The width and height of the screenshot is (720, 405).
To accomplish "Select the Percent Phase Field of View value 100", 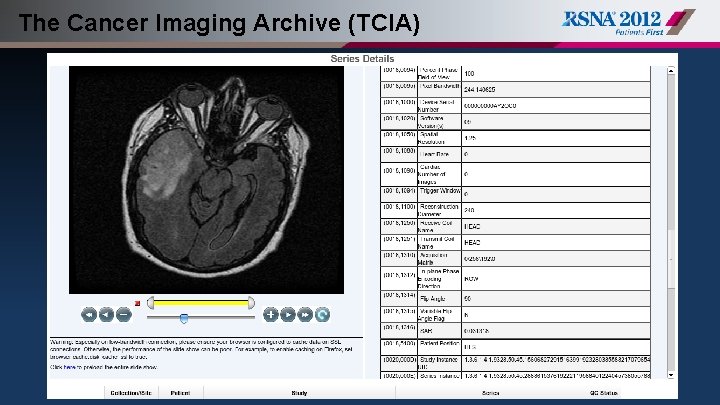I will (x=469, y=73).
